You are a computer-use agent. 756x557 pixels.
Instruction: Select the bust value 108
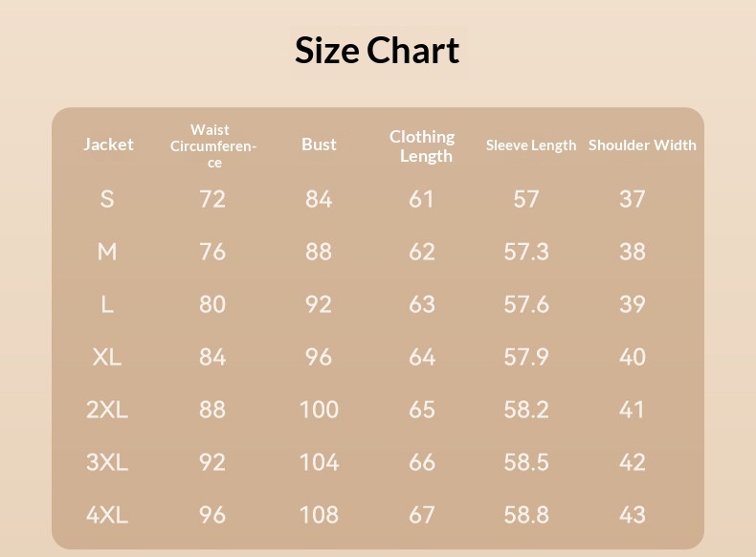coord(319,515)
